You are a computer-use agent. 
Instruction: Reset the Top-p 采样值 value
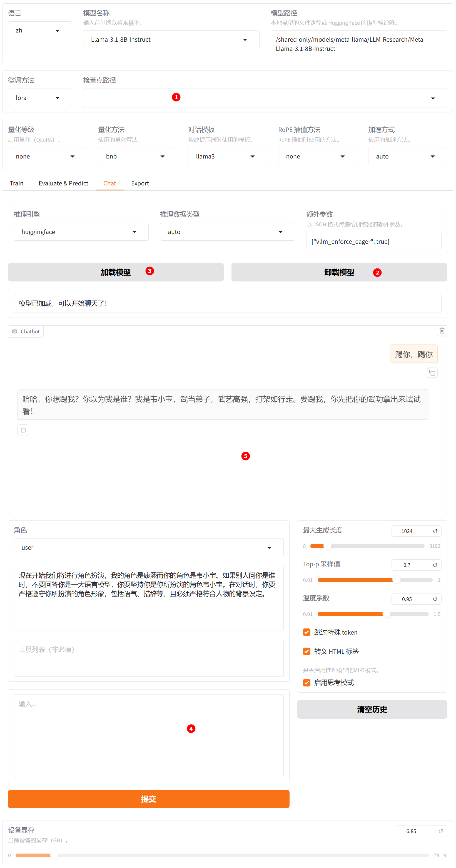pos(435,565)
